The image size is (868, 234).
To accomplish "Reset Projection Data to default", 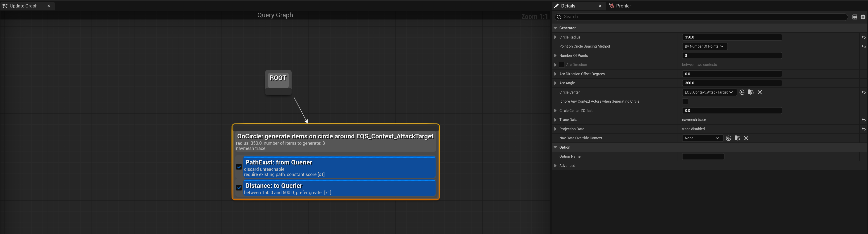I will pyautogui.click(x=863, y=129).
